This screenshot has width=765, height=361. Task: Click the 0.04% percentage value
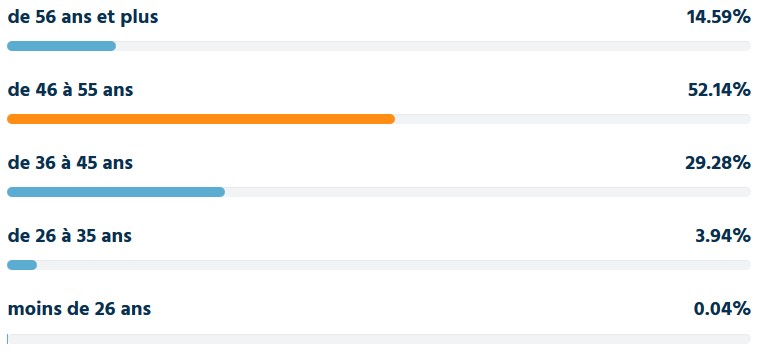(x=722, y=309)
